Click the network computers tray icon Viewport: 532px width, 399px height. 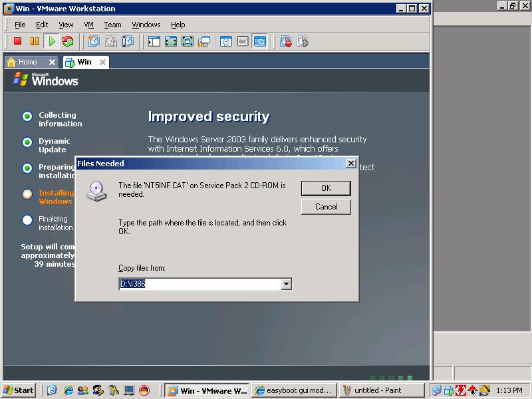437,390
